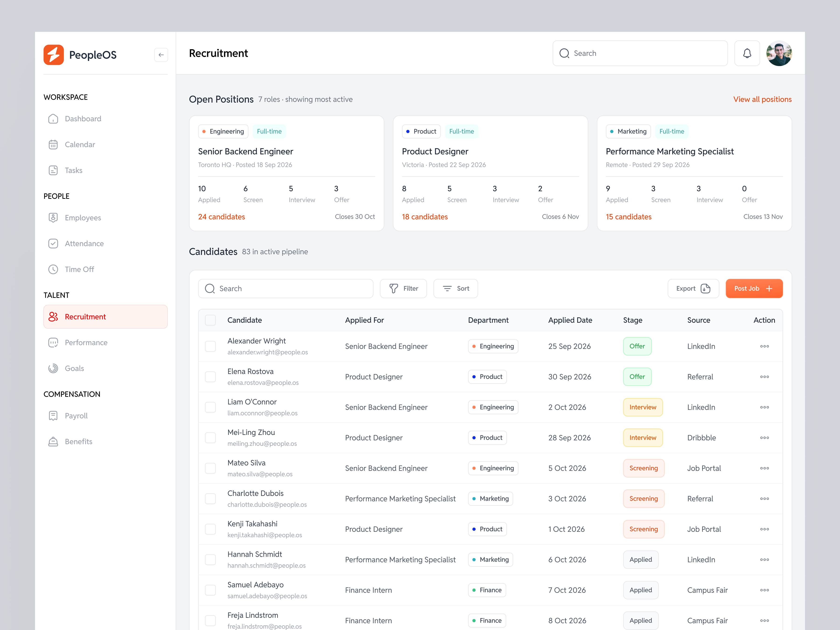Select Elena Rostova's row checkbox
This screenshot has width=840, height=630.
(210, 377)
